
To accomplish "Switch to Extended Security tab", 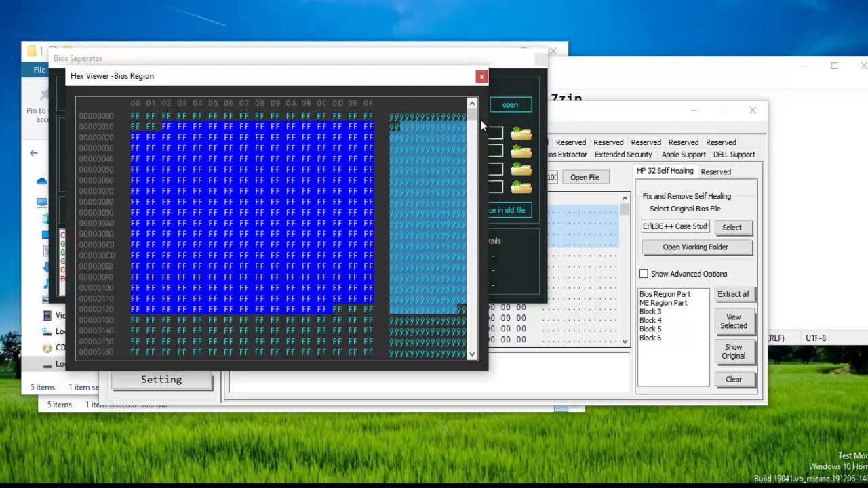I will [623, 155].
